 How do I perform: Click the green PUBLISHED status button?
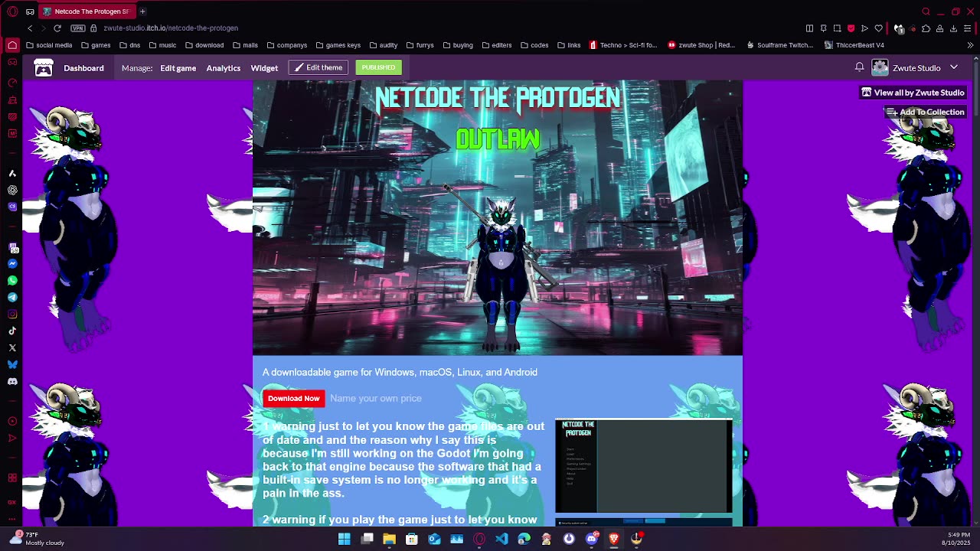[x=378, y=67]
